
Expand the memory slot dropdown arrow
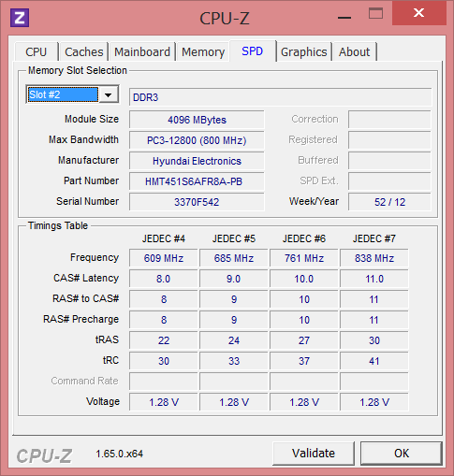pyautogui.click(x=109, y=94)
